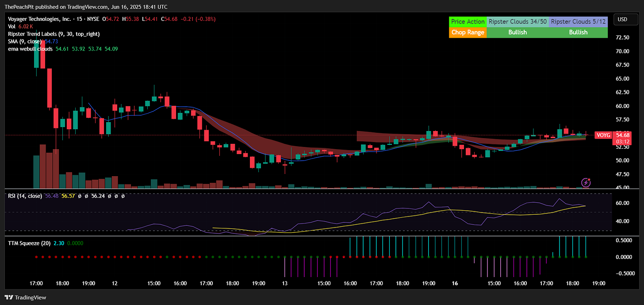Click Bullish under Ripster Clouds 34/50
This screenshot has width=644, height=305.
point(517,32)
